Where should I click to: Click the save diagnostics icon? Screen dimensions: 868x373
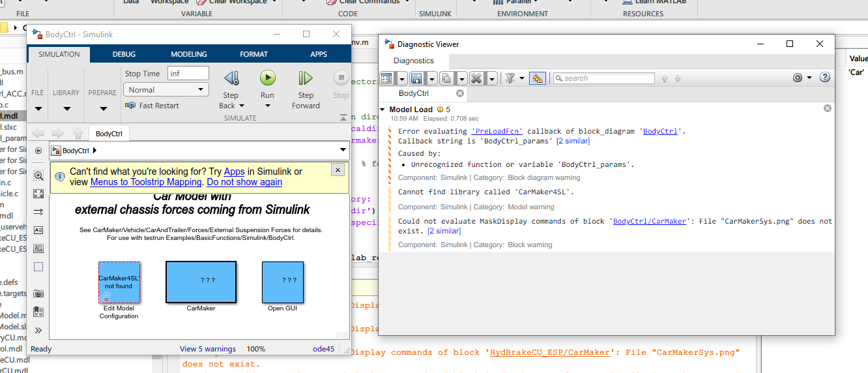tap(416, 78)
